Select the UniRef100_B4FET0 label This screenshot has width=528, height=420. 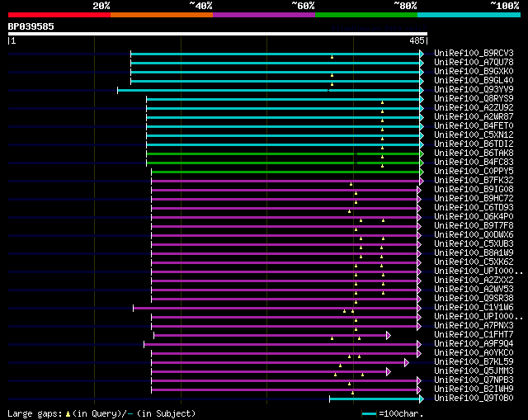pos(474,126)
